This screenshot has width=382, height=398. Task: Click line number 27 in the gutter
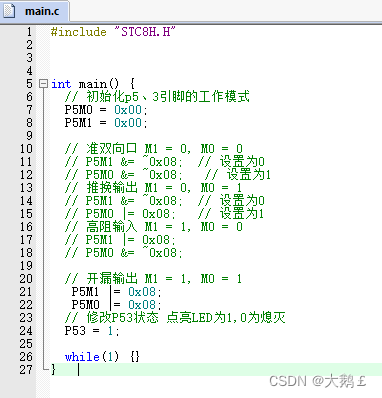pos(26,370)
